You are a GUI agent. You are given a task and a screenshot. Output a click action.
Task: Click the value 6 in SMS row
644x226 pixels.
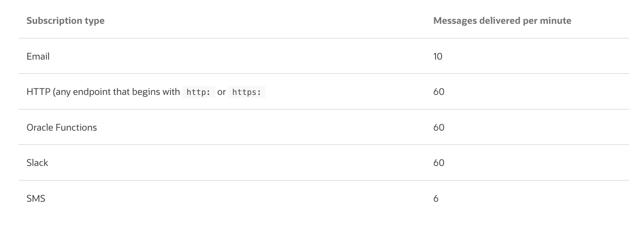(x=436, y=199)
